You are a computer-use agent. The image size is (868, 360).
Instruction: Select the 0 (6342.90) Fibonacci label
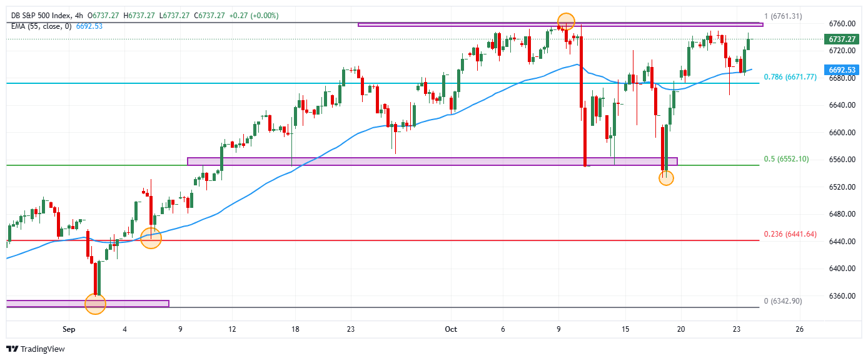click(x=783, y=301)
